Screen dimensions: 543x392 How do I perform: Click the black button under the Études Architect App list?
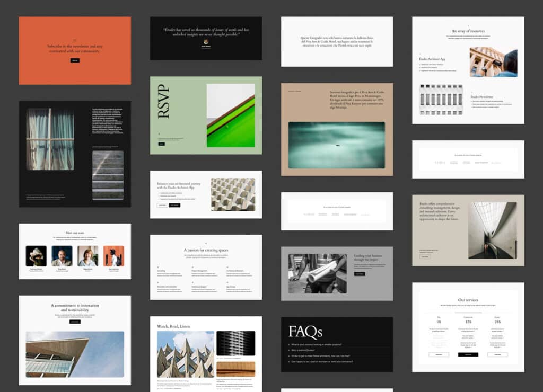coord(174,205)
